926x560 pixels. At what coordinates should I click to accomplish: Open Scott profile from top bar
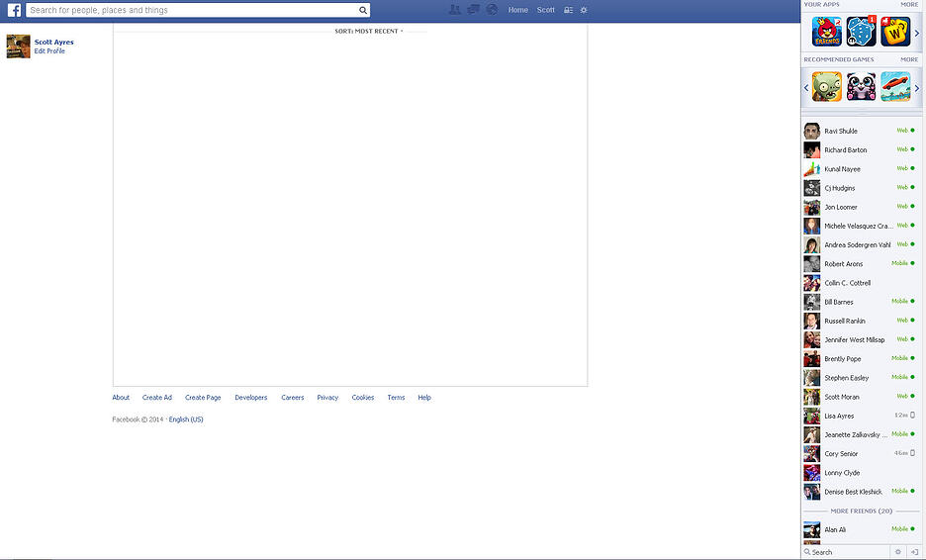click(546, 10)
